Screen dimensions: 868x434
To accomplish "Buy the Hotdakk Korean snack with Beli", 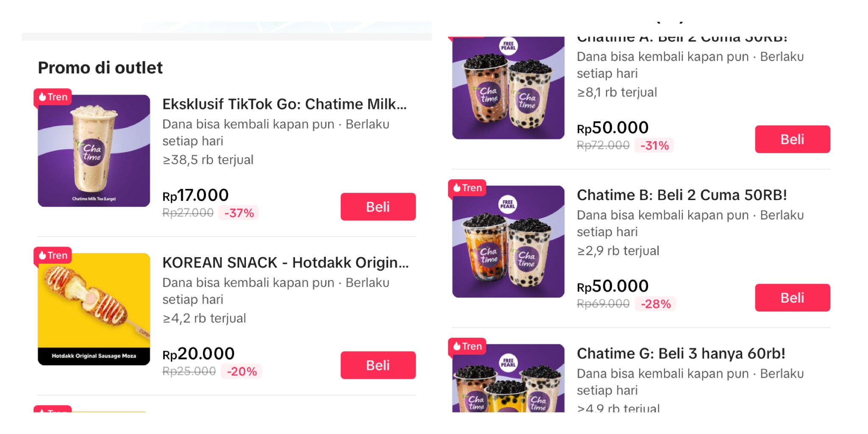I will click(x=378, y=365).
